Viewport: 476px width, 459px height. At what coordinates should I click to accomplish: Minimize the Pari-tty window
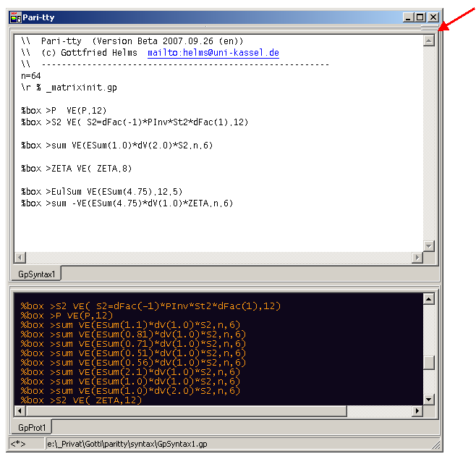tap(407, 17)
